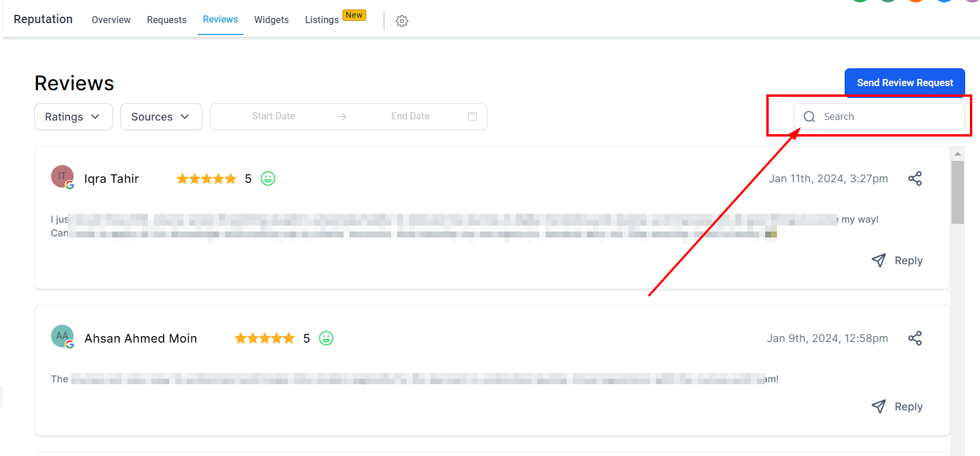Image resolution: width=980 pixels, height=456 pixels.
Task: Click the magnifier icon in the search box
Action: [809, 117]
